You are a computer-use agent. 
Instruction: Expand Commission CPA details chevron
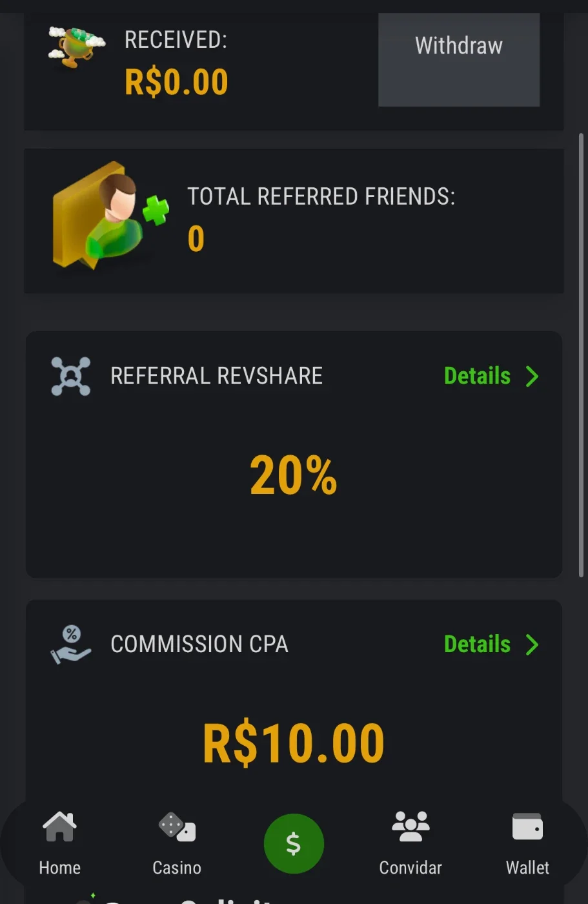click(x=532, y=644)
